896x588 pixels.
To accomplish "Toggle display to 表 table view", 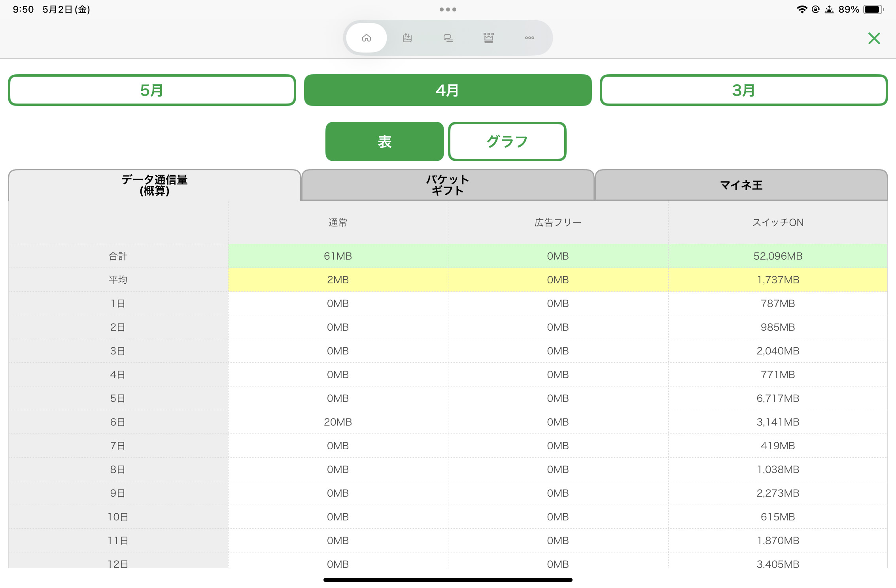I will point(384,141).
